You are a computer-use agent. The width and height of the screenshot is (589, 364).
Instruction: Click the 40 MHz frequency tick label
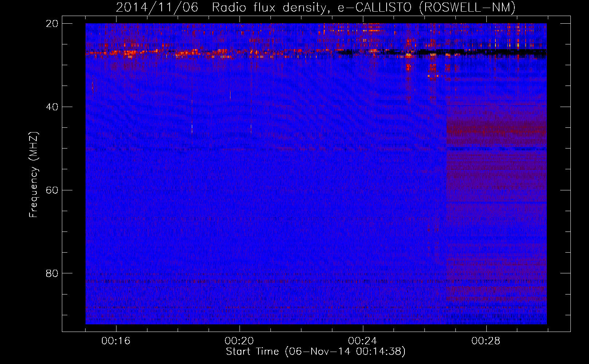tap(52, 107)
